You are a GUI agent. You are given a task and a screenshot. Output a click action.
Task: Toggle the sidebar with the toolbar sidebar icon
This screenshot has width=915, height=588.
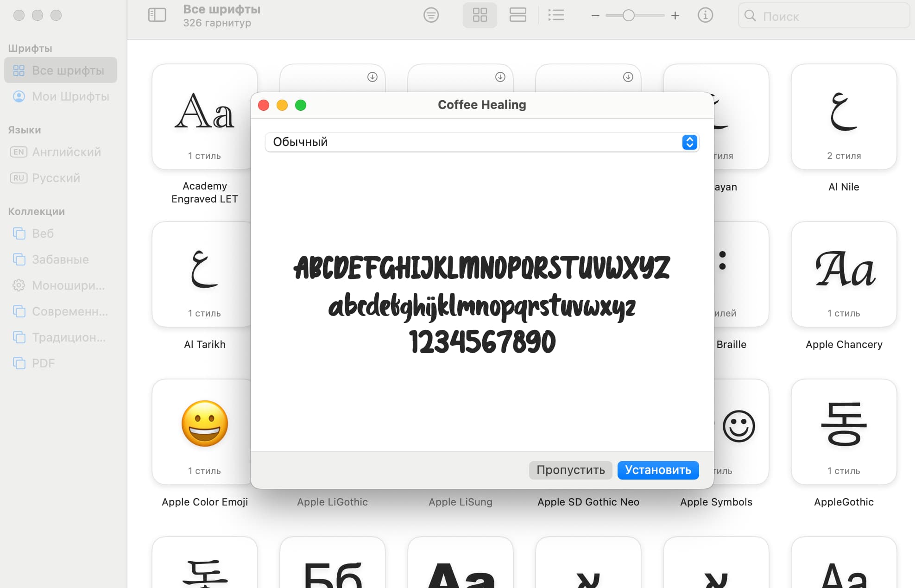point(157,15)
